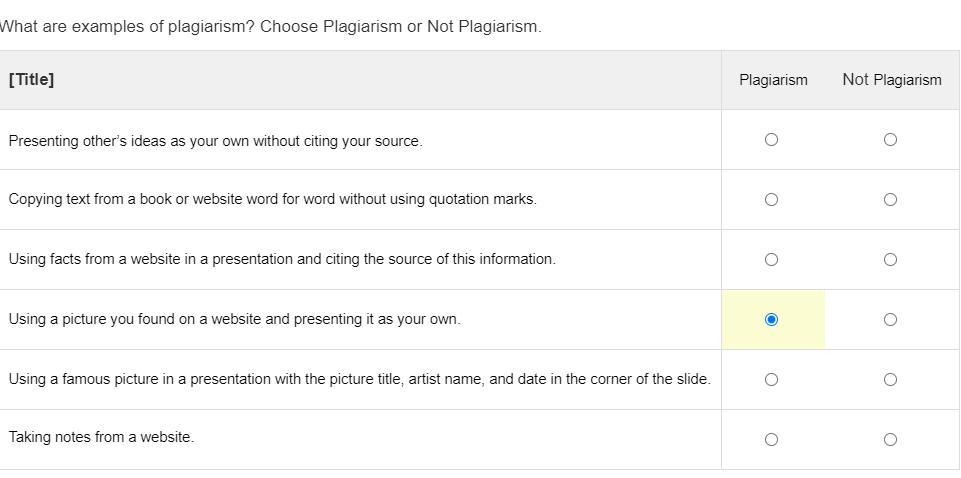The width and height of the screenshot is (961, 478).
Task: Click selected Plagiarism radio for website picture row
Action: point(771,320)
